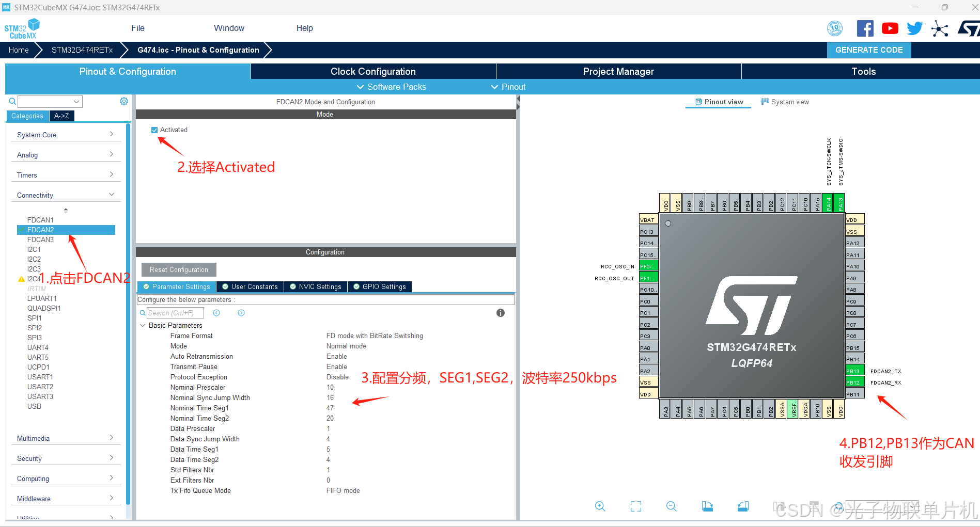Click the search magnifier above Categories
The height and width of the screenshot is (527, 980).
click(x=12, y=101)
